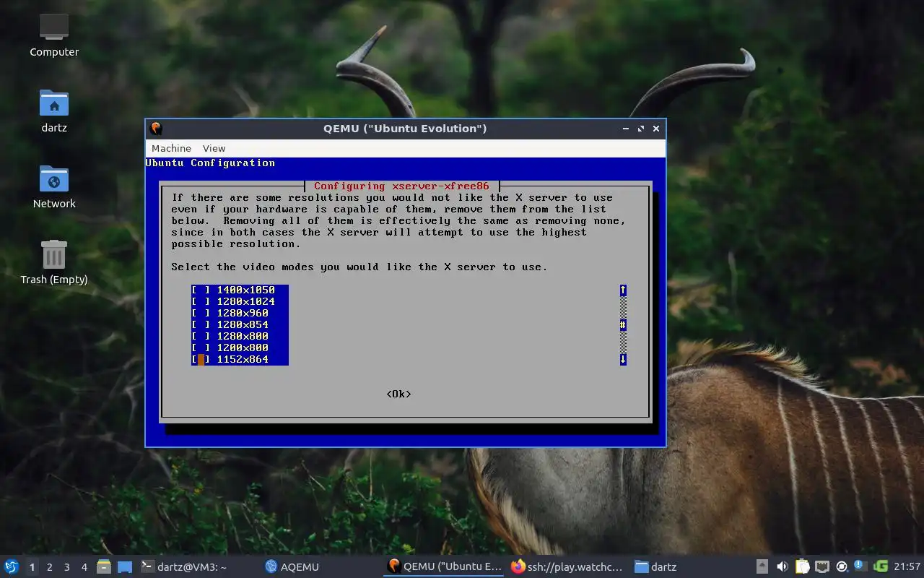Toggle the 1280x854 resolution checkbox
The width and height of the screenshot is (924, 578).
point(201,324)
